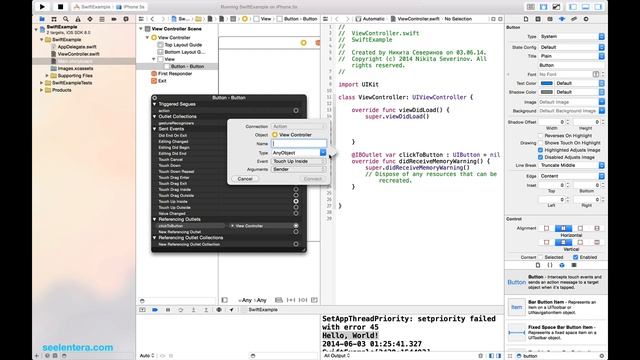Open the Automatic jump bar item
The image size is (640, 360).
(x=370, y=19)
